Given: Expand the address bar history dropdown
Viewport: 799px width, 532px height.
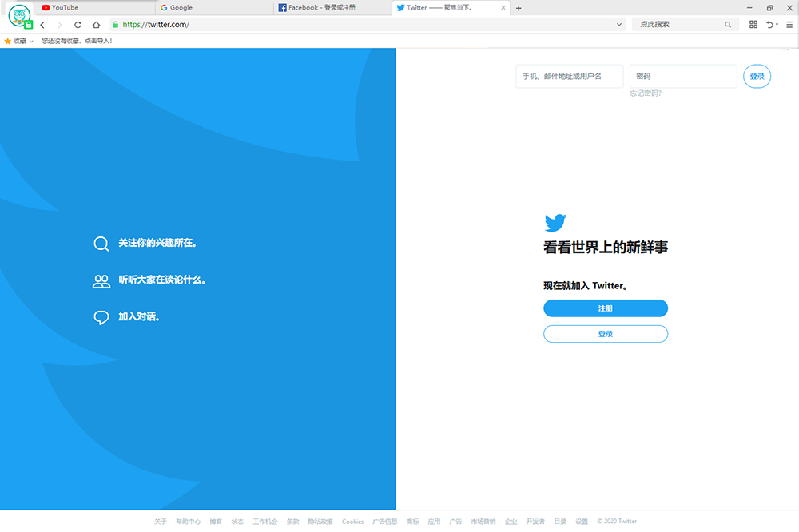Looking at the screenshot, I should 619,25.
